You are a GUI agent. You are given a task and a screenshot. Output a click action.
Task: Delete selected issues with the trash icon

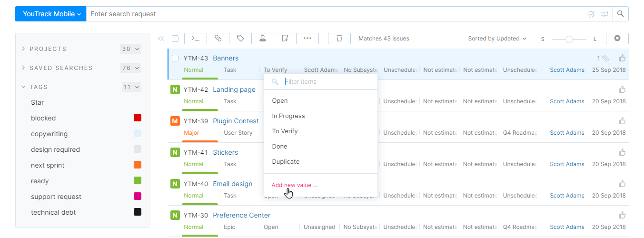click(x=339, y=39)
